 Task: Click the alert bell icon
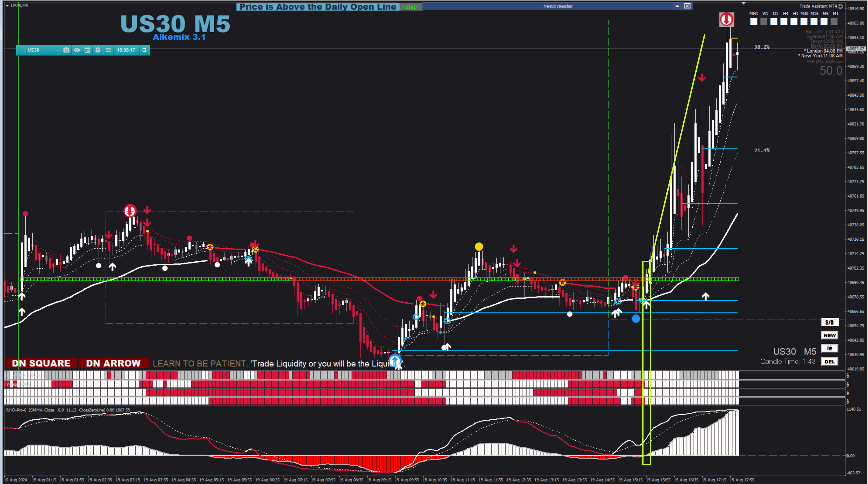[x=98, y=50]
